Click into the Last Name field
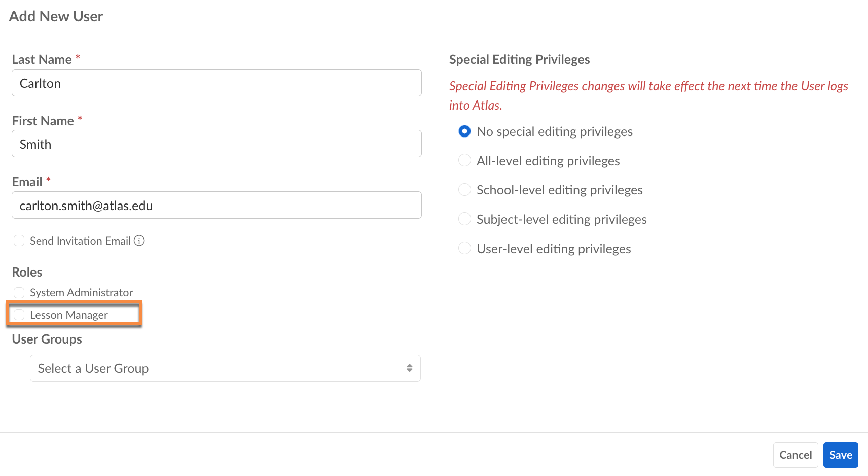Image resolution: width=868 pixels, height=476 pixels. [216, 83]
